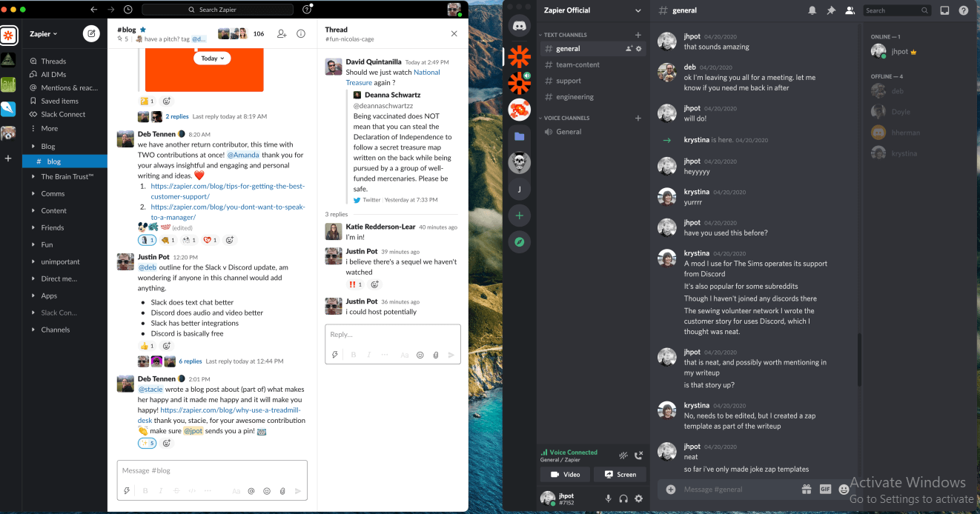Viewport: 980px width, 514px height.
Task: Open Discord pinned messages icon
Action: pyautogui.click(x=831, y=10)
